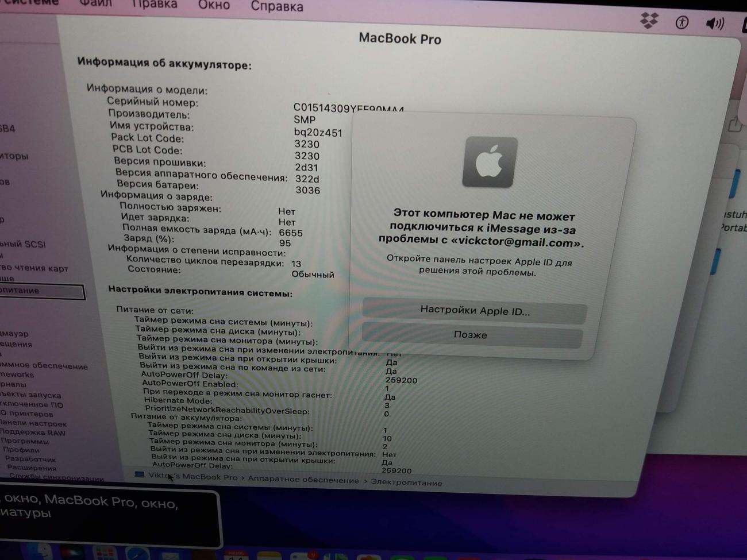The width and height of the screenshot is (747, 560).
Task: Open the Accessibility shortcuts menu bar icon
Action: pos(682,22)
